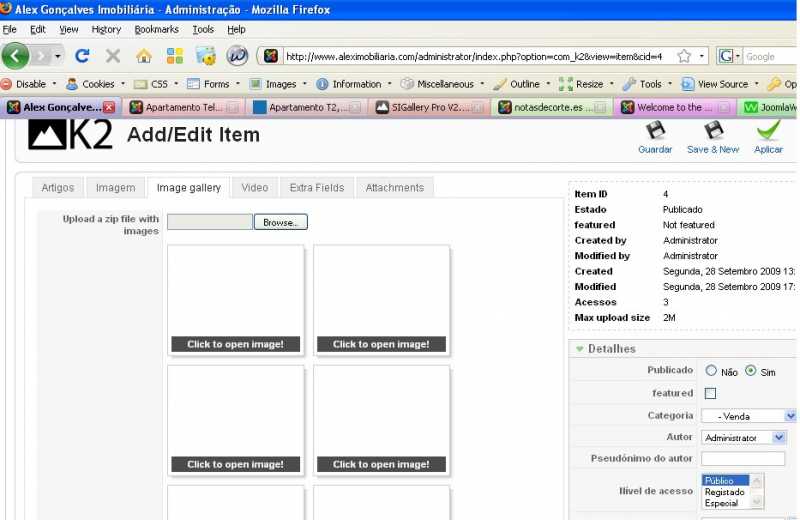Open the Tools developer toolbar menu

coord(647,84)
